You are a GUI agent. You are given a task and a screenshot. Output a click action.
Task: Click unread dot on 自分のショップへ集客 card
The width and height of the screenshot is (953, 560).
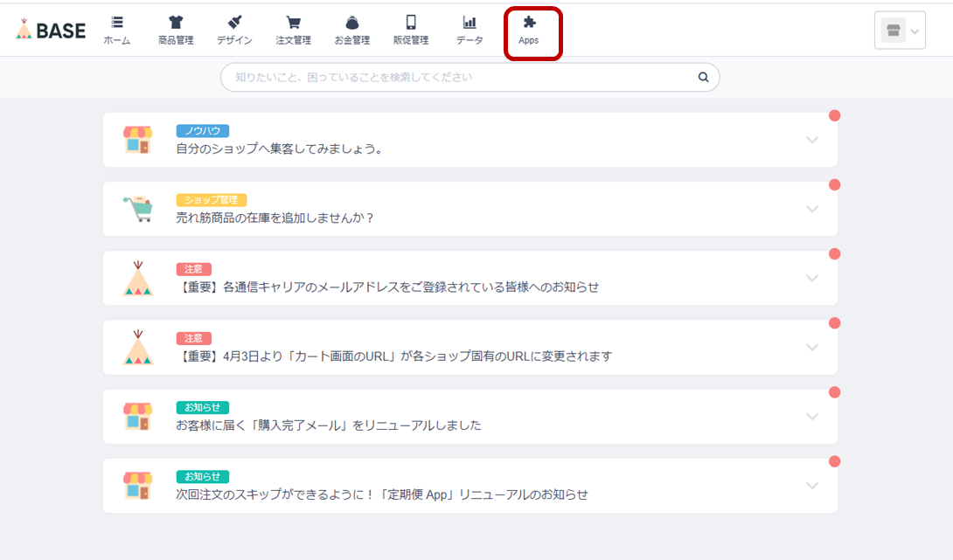tap(834, 115)
